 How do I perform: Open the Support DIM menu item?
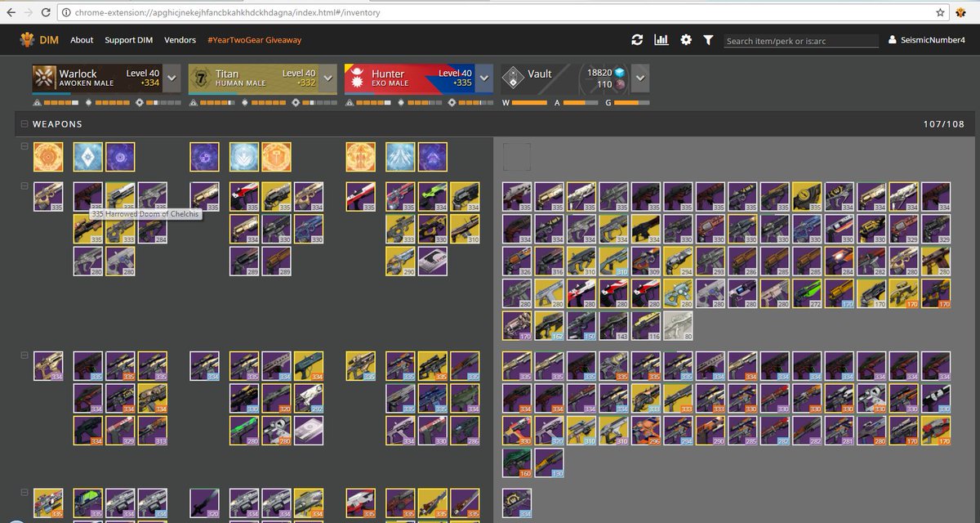129,40
